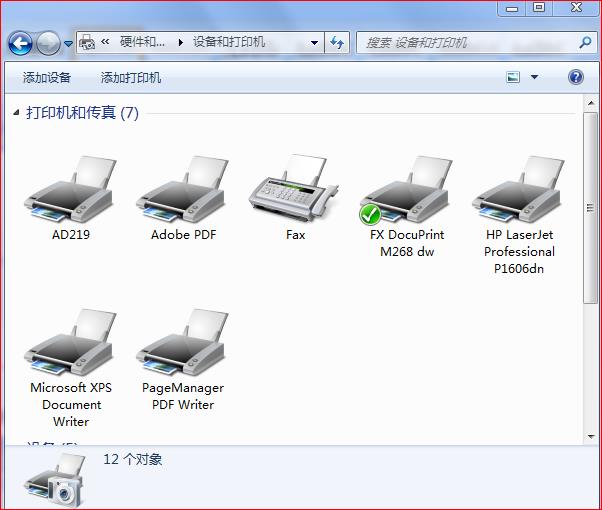Open recent pages dropdown next to Forward
Image resolution: width=602 pixels, height=510 pixels.
68,44
